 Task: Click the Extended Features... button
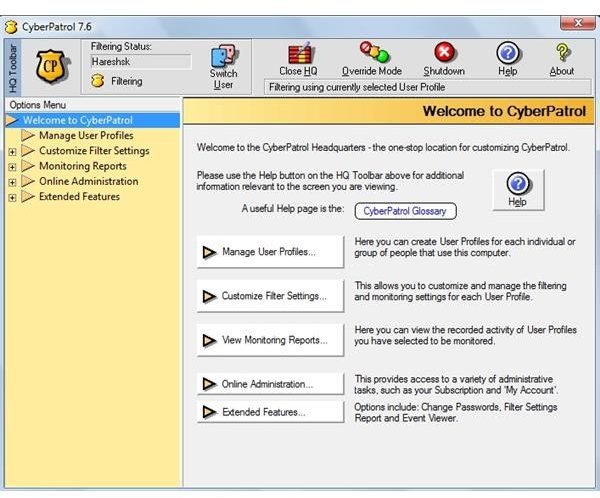270,412
